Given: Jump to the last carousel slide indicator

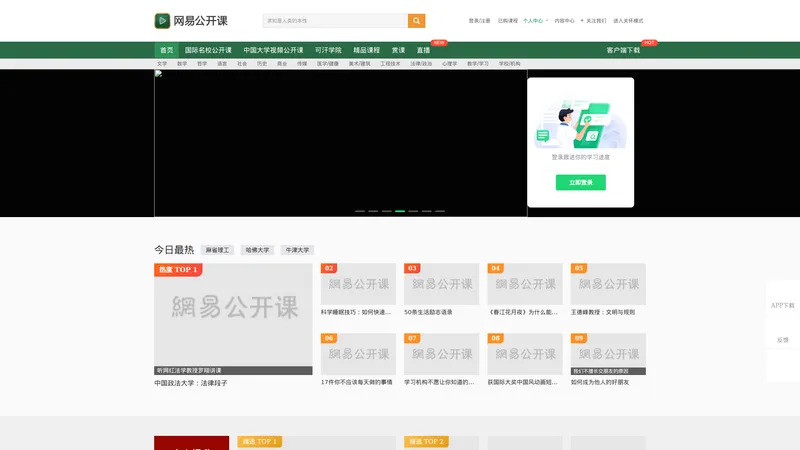Looking at the screenshot, I should [x=440, y=211].
